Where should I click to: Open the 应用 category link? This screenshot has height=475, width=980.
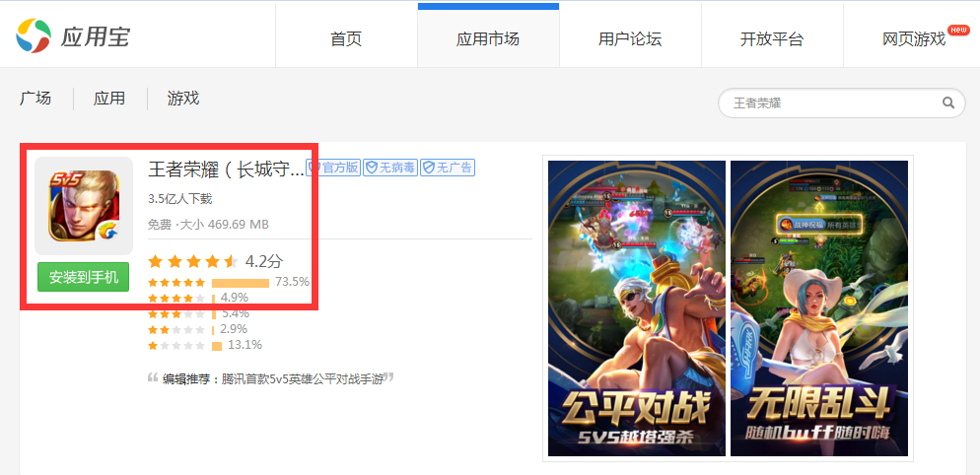[x=109, y=99]
